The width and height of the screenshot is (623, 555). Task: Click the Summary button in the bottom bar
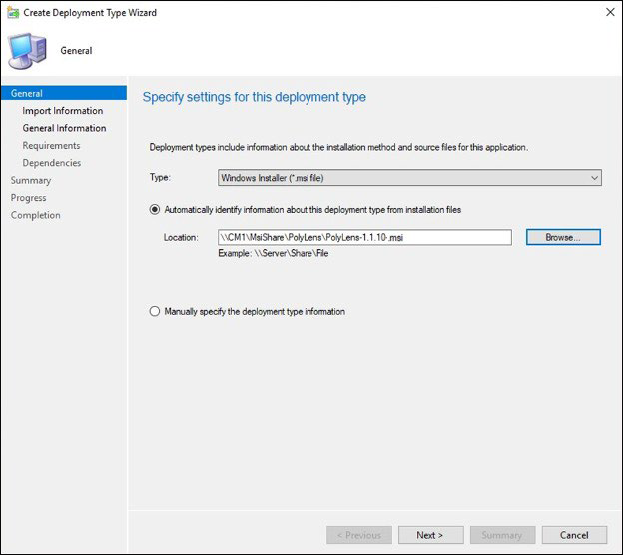pyautogui.click(x=503, y=535)
